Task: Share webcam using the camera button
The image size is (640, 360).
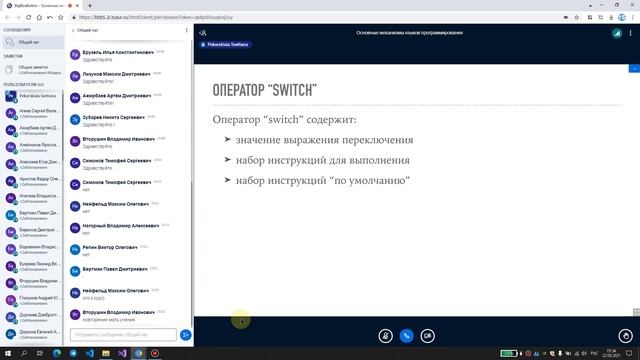Action: coord(427,336)
